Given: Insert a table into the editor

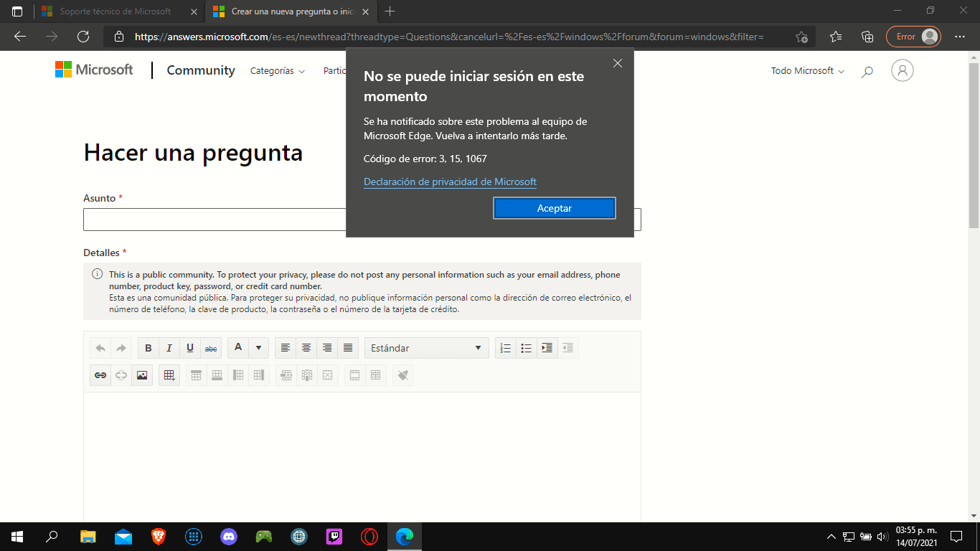Looking at the screenshot, I should (x=169, y=375).
